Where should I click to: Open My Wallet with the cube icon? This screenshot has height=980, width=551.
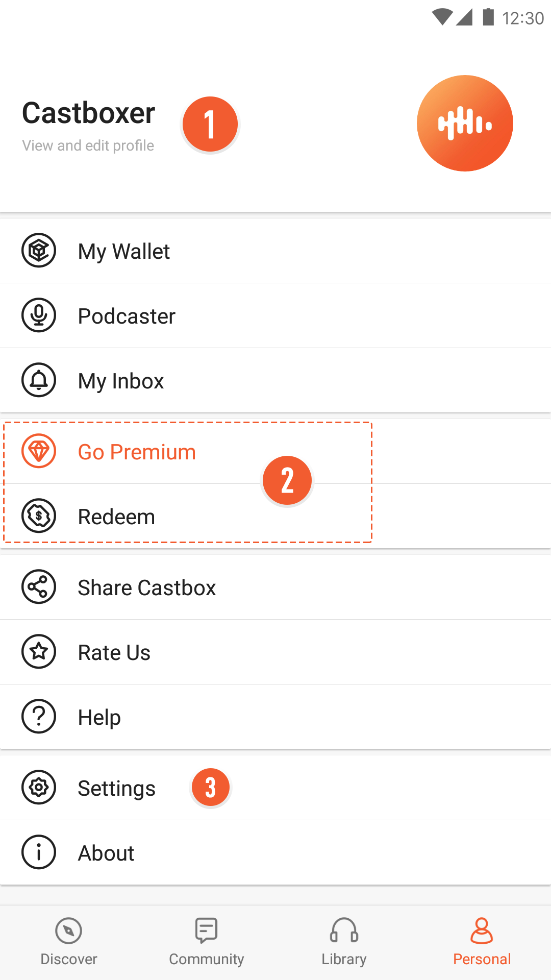tap(38, 251)
